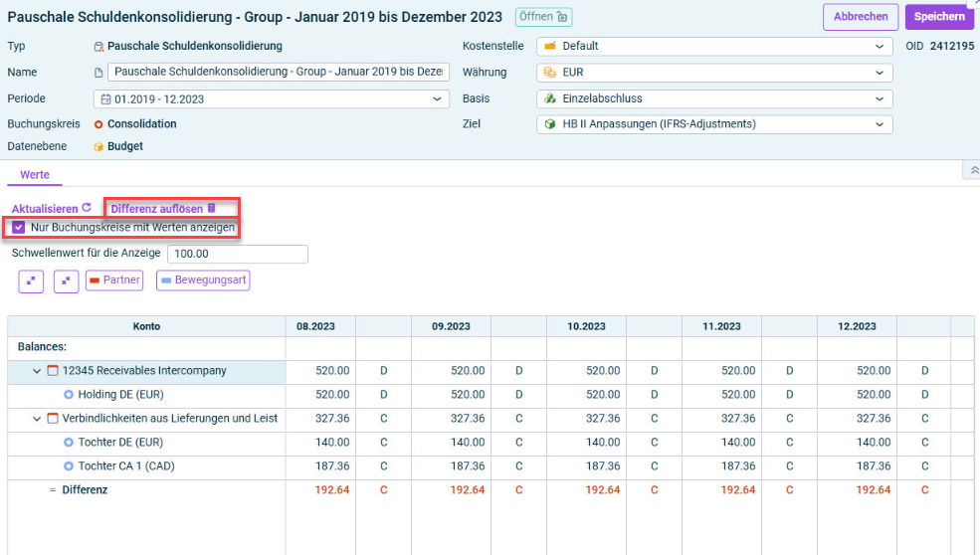Click the Holding DE (EUR) circle icon
The width and height of the screenshot is (980, 555).
click(x=69, y=395)
